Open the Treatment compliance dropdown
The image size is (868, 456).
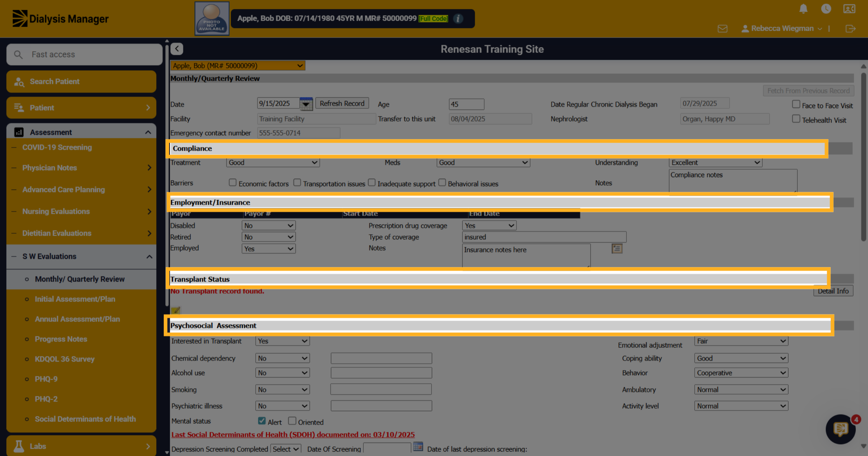tap(273, 163)
